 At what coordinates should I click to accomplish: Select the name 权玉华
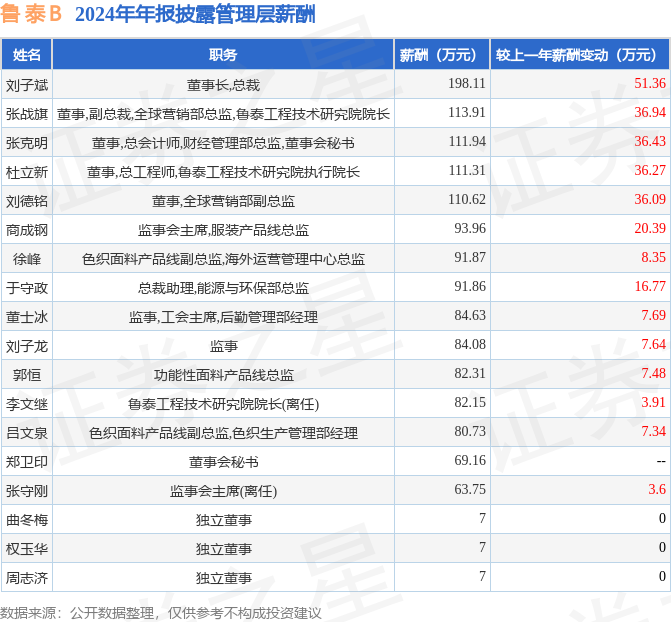pyautogui.click(x=27, y=549)
